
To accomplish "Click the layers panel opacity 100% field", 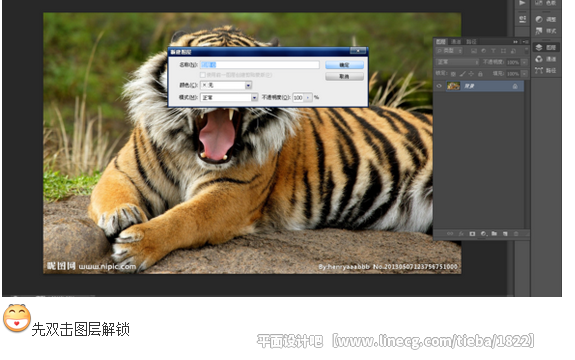I will [x=513, y=62].
